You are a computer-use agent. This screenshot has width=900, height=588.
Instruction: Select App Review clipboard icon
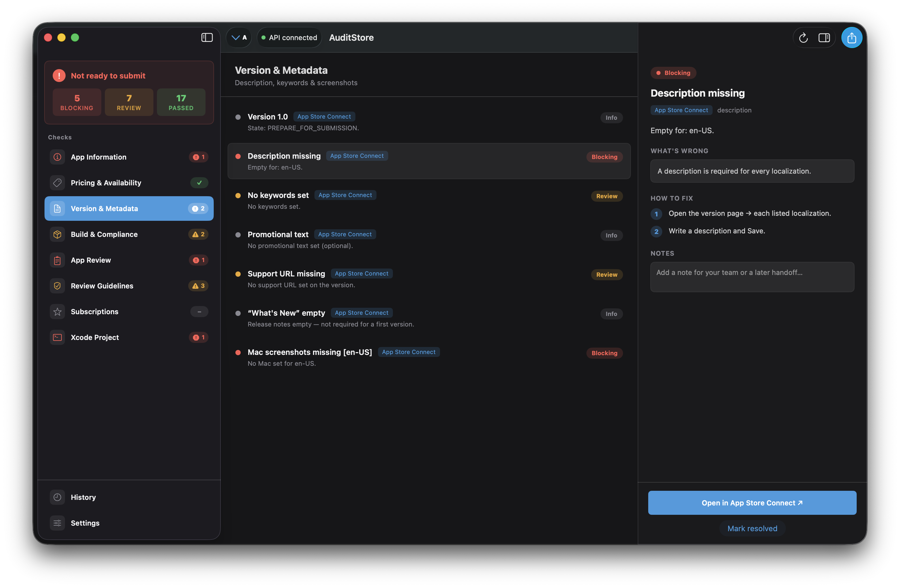coord(57,260)
